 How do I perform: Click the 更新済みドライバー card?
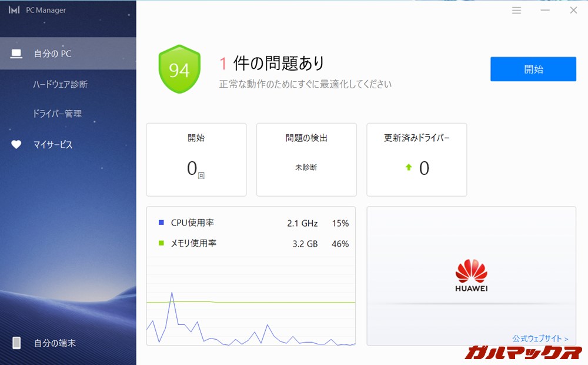tap(416, 159)
